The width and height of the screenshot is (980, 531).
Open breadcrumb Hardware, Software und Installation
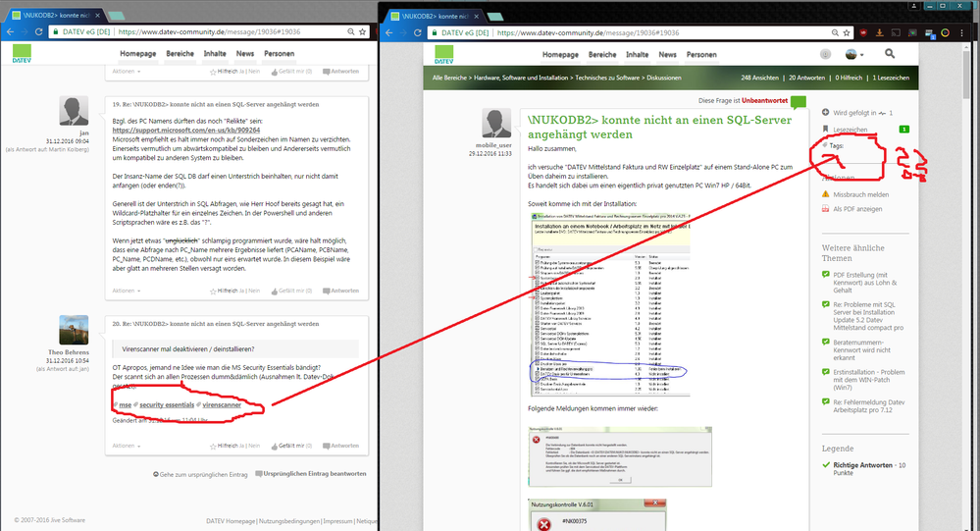[x=521, y=78]
